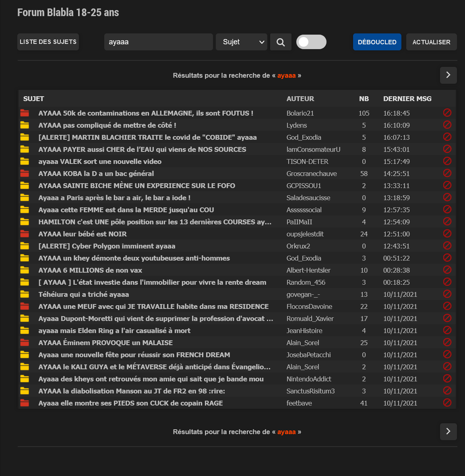Click yellow folder icon of Lydens topic
Image resolution: width=465 pixels, height=476 pixels.
[x=25, y=125]
